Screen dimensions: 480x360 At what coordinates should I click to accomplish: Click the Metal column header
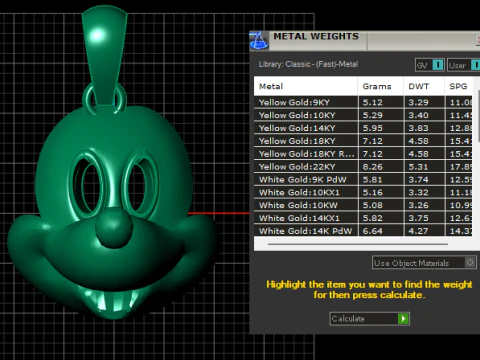click(x=306, y=86)
